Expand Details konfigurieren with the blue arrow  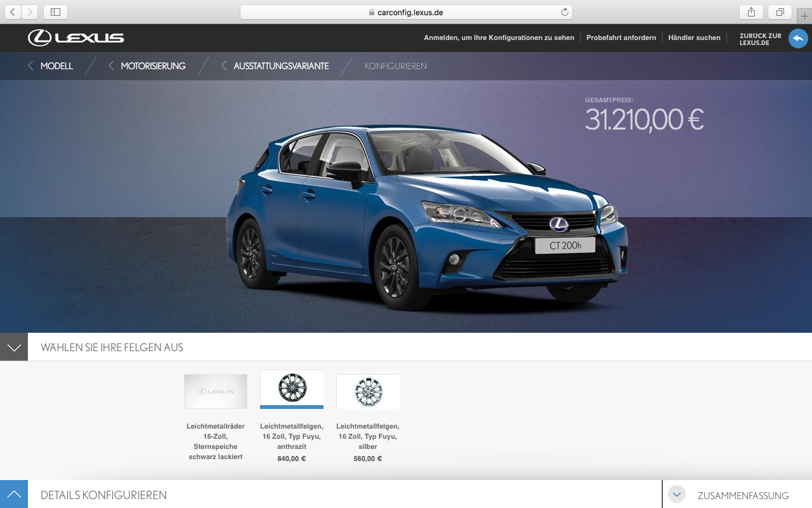[14, 494]
